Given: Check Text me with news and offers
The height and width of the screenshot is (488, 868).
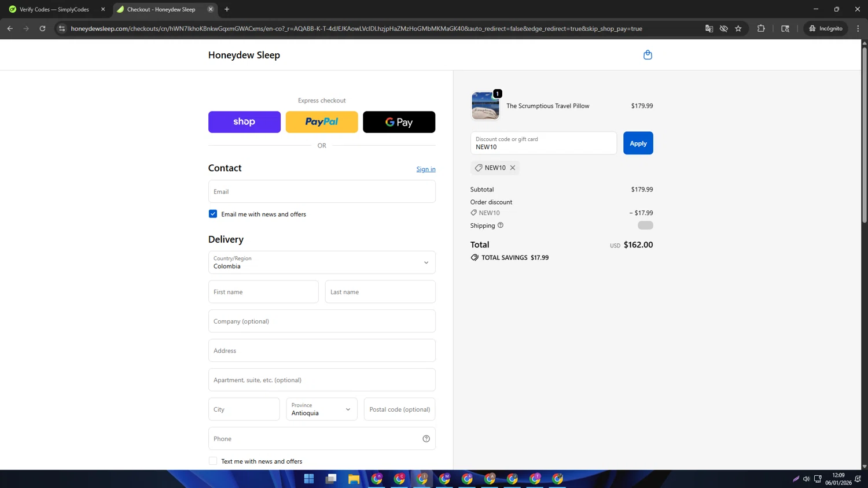Looking at the screenshot, I should pyautogui.click(x=213, y=461).
